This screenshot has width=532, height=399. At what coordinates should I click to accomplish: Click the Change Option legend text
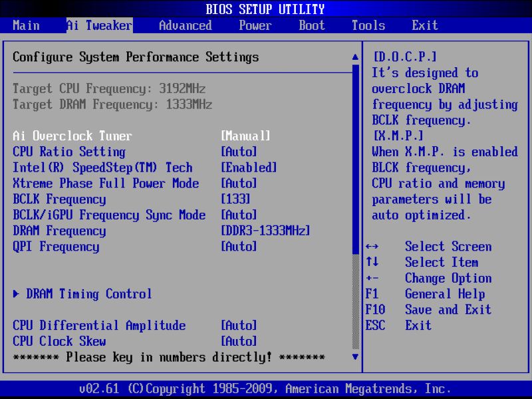coord(448,278)
